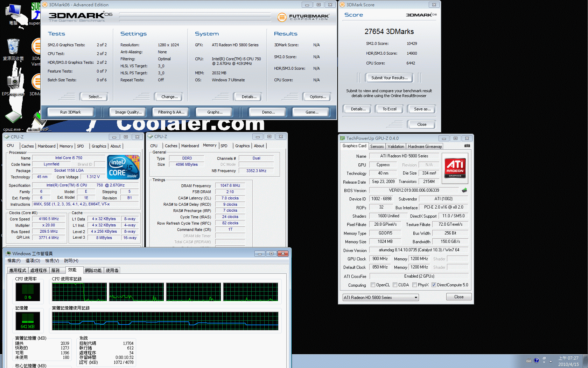Screen dimensions: 588x368
Task: Toggle the CUDA checkbox in GPU-Z
Action: point(395,285)
